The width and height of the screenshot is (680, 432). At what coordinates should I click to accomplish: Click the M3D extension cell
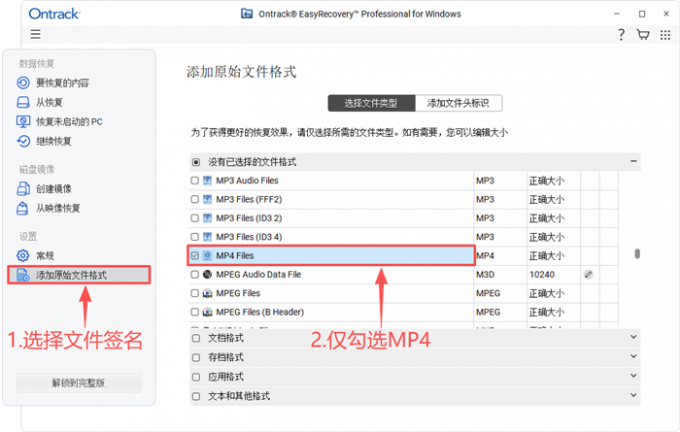coord(485,274)
